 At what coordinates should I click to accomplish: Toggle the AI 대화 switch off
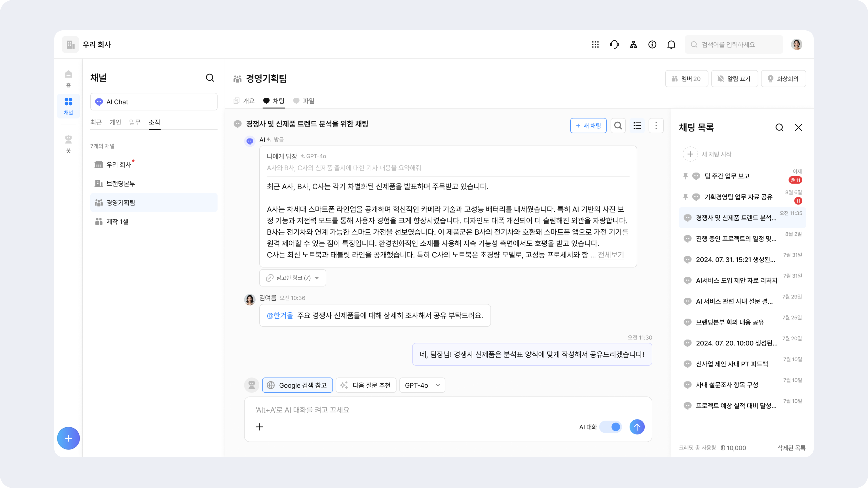click(x=611, y=427)
